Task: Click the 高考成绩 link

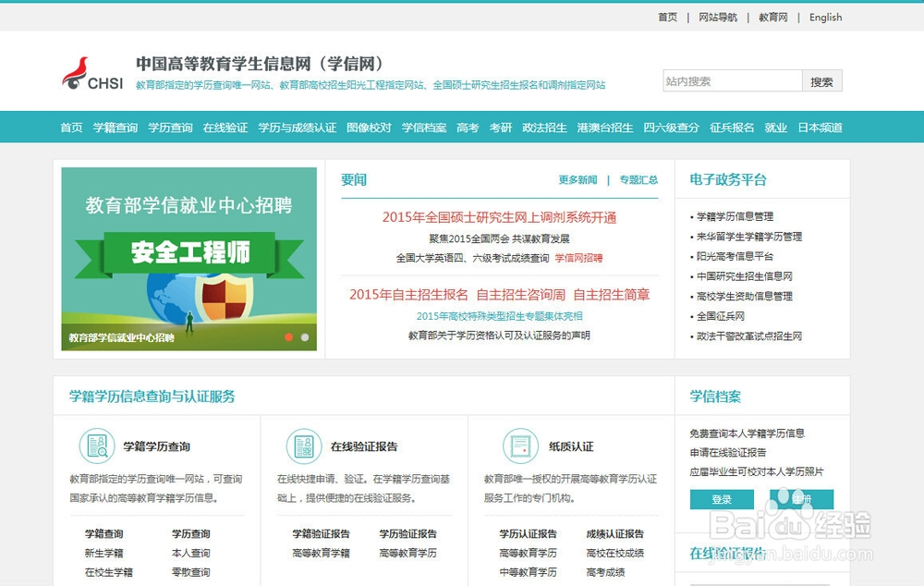Action: coord(606,572)
